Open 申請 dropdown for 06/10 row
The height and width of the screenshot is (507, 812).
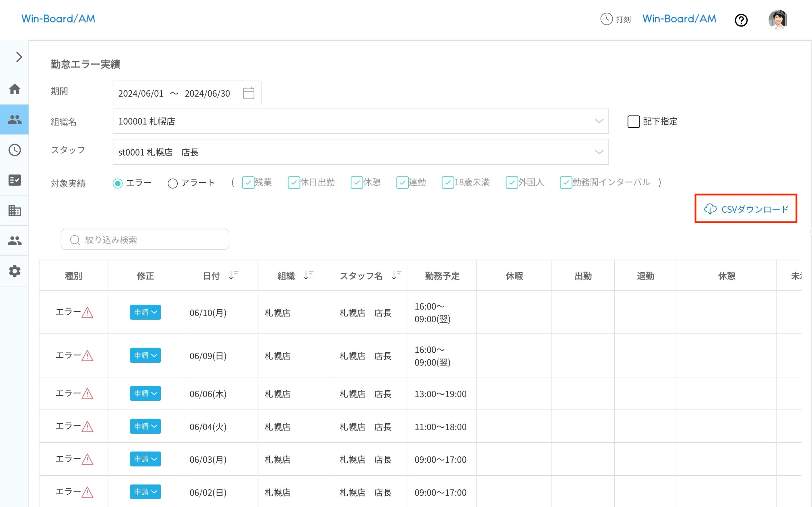[x=145, y=312]
